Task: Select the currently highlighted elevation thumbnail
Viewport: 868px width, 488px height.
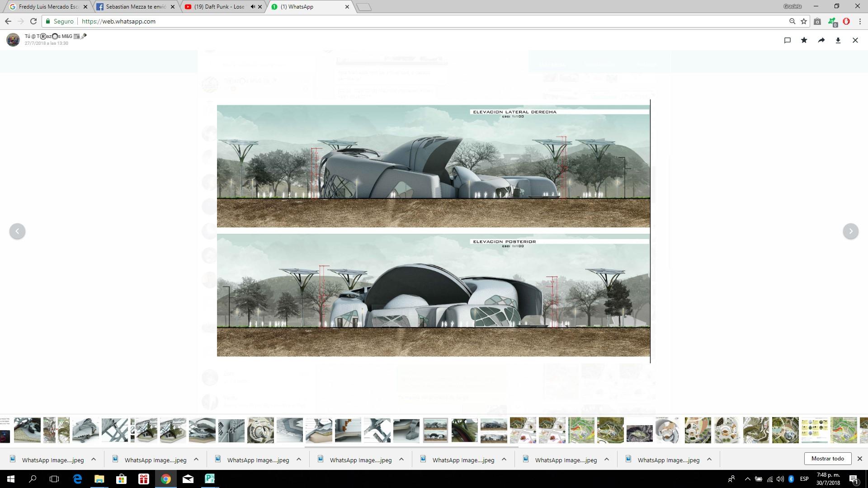Action: pyautogui.click(x=435, y=430)
